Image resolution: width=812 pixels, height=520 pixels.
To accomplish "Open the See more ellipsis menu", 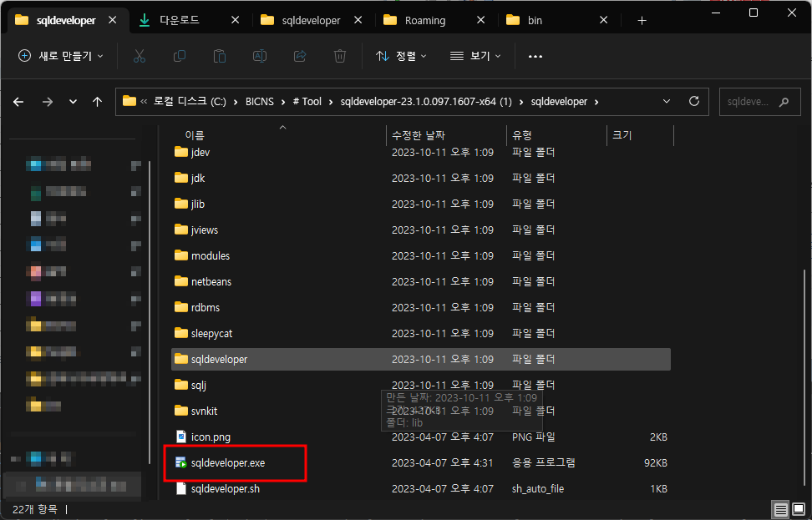I will tap(535, 57).
